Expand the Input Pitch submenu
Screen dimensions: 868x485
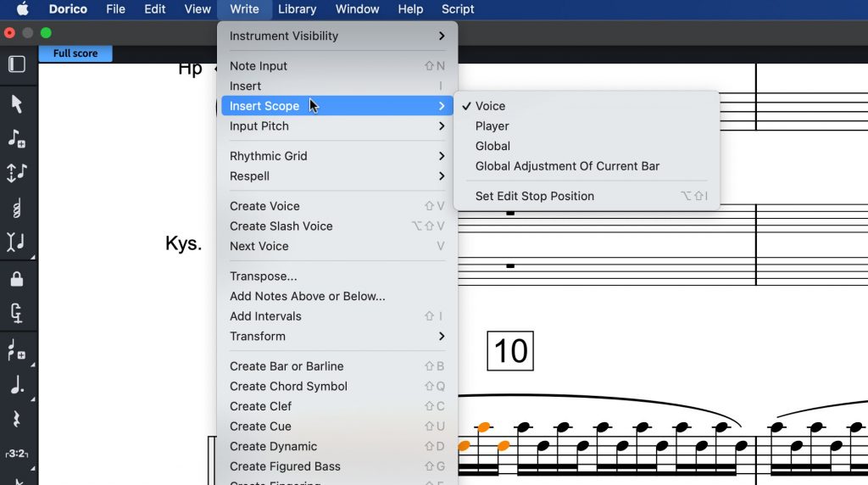[x=337, y=125]
